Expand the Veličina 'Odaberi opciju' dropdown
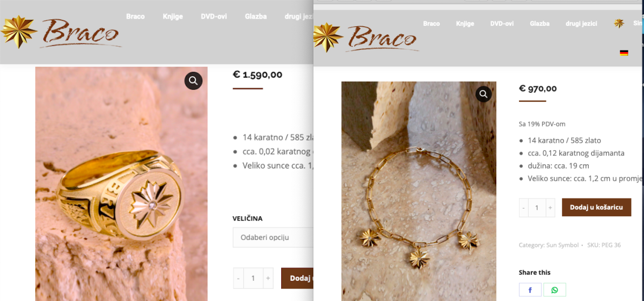Screen dimensions: 644x301 pyautogui.click(x=273, y=237)
